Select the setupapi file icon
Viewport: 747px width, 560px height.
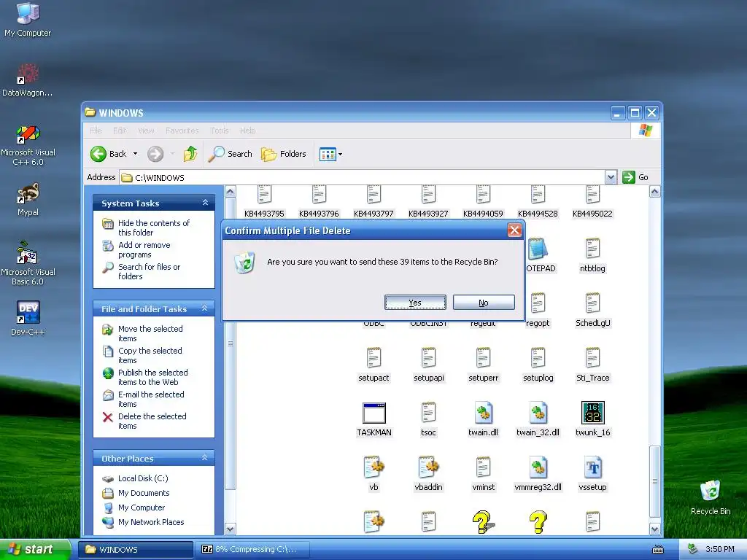click(428, 358)
